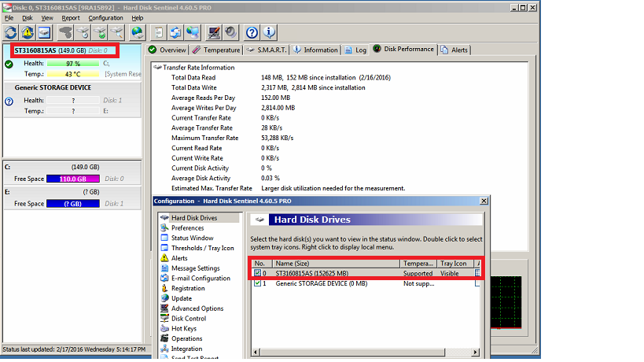The image size is (644, 362).
Task: Switch to the Overview tab
Action: click(167, 50)
